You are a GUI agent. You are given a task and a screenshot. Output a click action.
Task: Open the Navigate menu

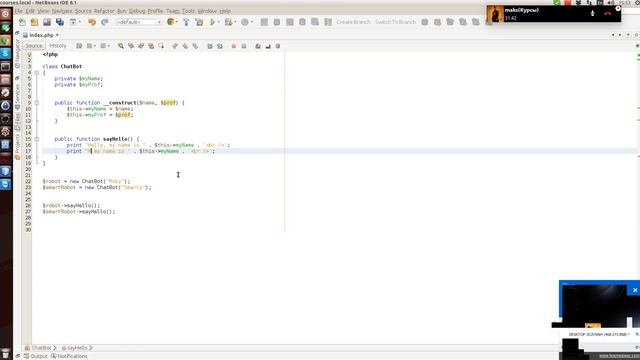(62, 11)
